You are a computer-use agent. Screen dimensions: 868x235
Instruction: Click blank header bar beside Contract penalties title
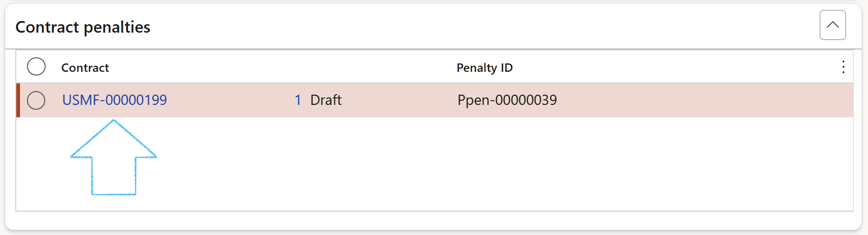465,28
